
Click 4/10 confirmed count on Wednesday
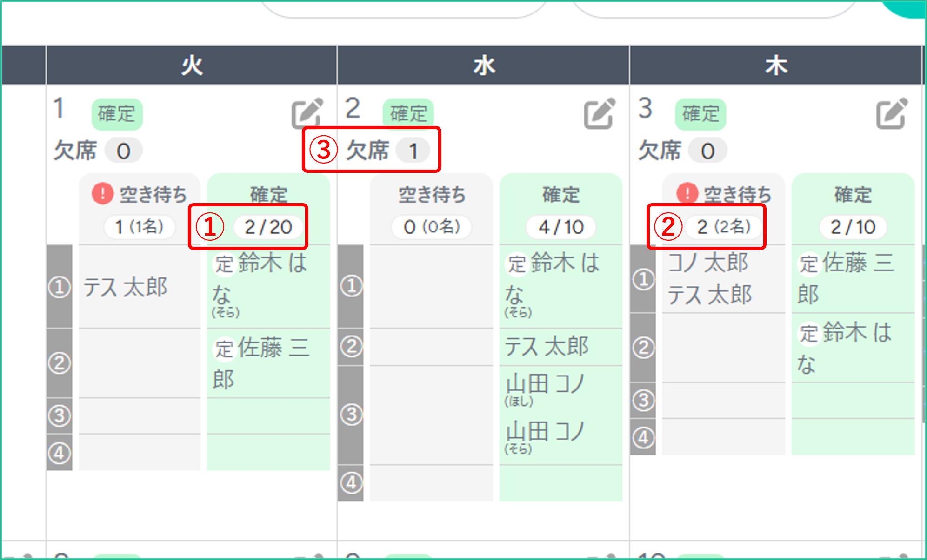click(561, 227)
